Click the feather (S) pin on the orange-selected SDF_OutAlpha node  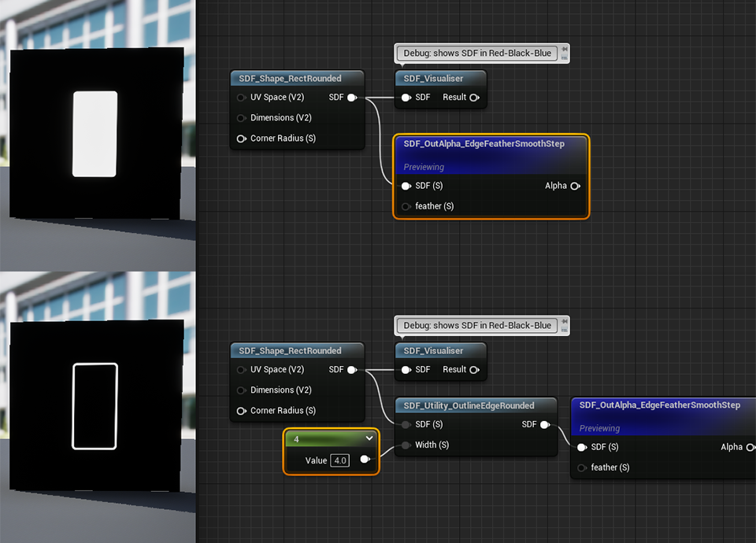click(x=406, y=206)
